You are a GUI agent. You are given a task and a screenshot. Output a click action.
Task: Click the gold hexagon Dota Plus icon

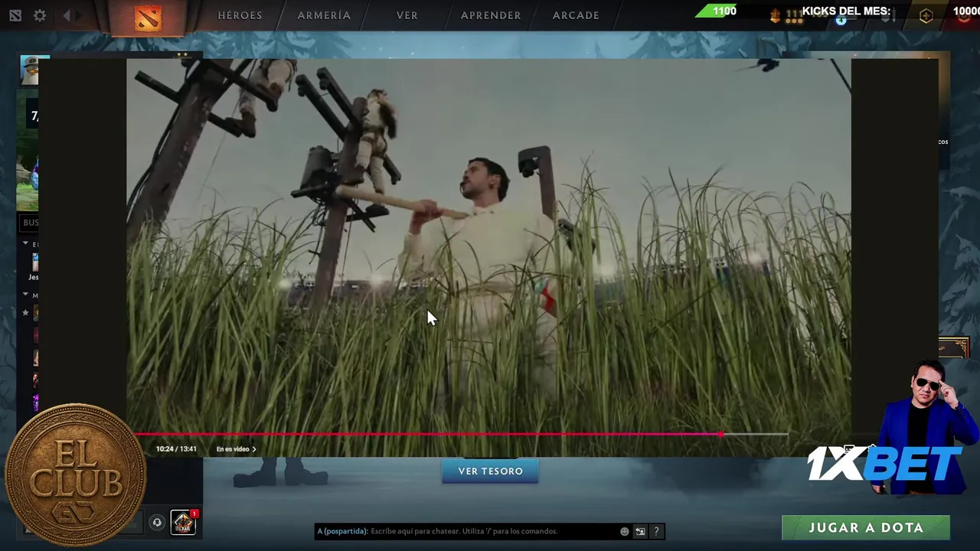[926, 16]
